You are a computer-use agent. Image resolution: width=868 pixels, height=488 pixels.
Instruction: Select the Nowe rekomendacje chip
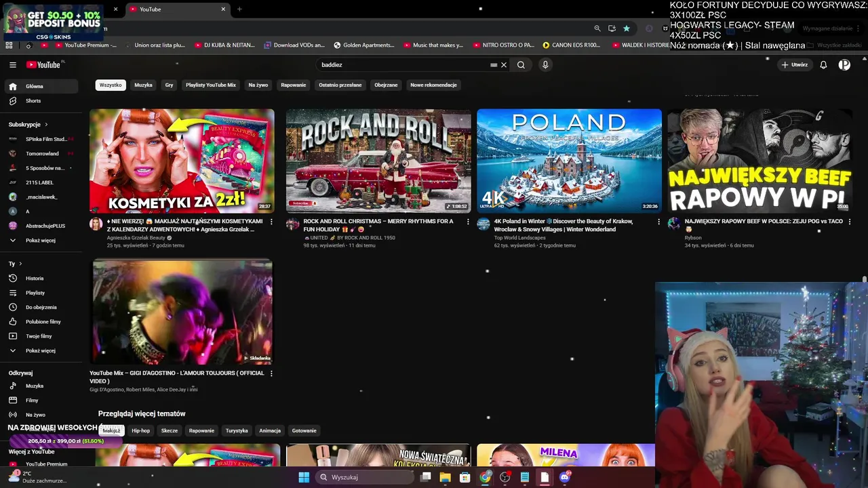pos(434,85)
